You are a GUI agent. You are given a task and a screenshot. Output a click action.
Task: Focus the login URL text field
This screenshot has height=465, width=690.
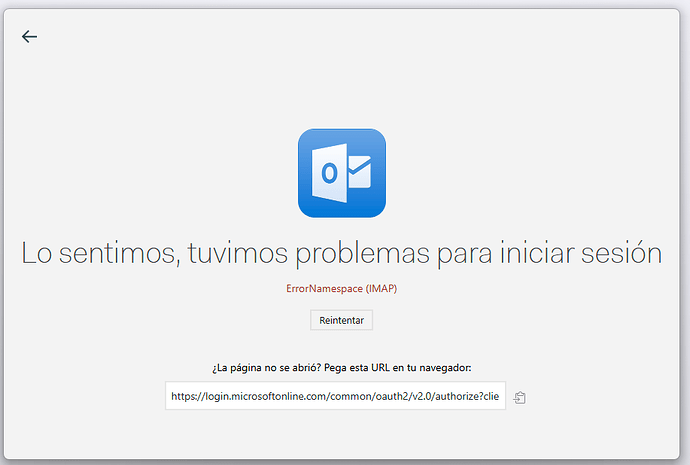pos(335,396)
